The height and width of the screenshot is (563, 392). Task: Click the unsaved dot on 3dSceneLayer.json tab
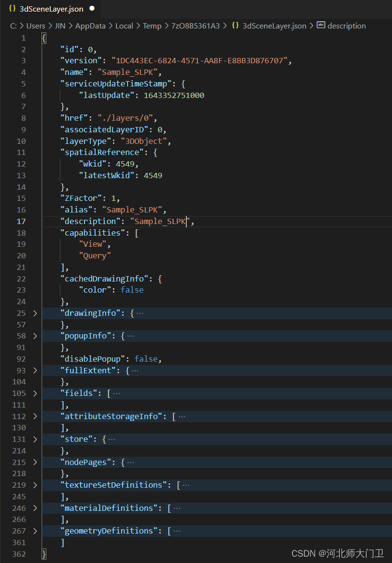pyautogui.click(x=92, y=9)
